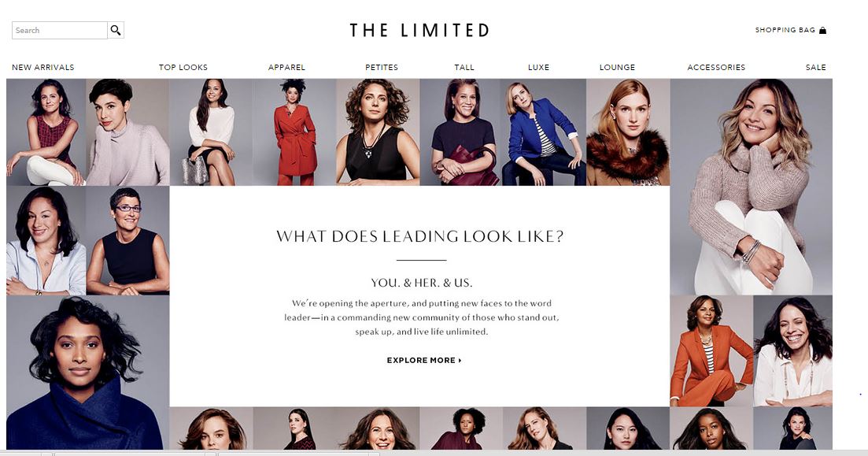Viewport: 868px width, 456px height.
Task: Click the woman with glasses thumbnail
Action: coord(127,240)
